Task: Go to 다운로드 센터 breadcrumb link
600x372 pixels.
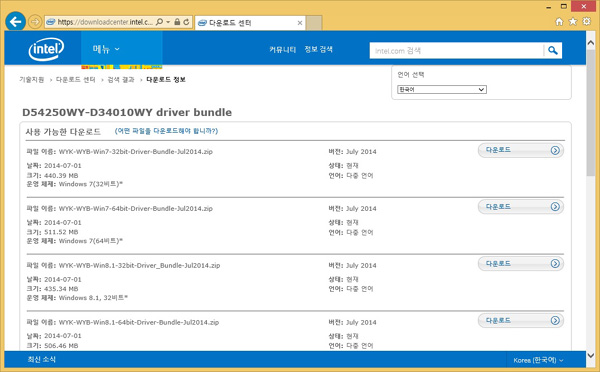Action: 75,80
